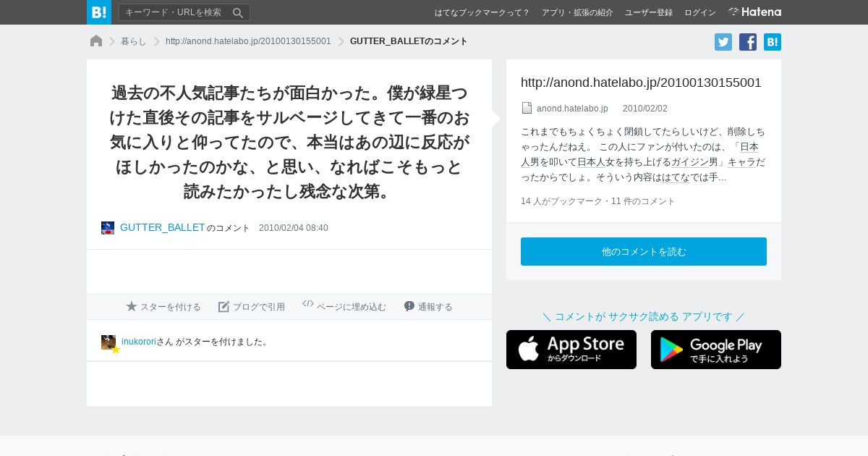Click 14 人がブックマーク count text

561,201
